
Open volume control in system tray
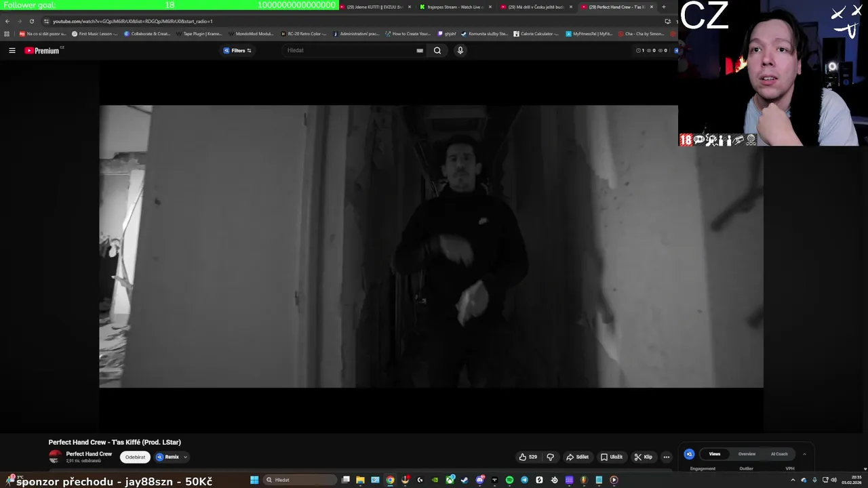(833, 480)
